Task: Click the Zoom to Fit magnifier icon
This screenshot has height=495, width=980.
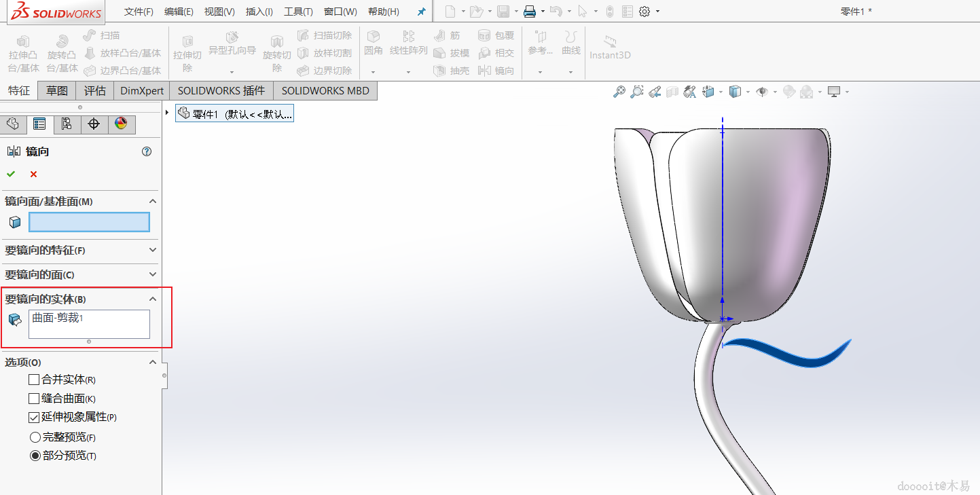Action: pyautogui.click(x=619, y=92)
